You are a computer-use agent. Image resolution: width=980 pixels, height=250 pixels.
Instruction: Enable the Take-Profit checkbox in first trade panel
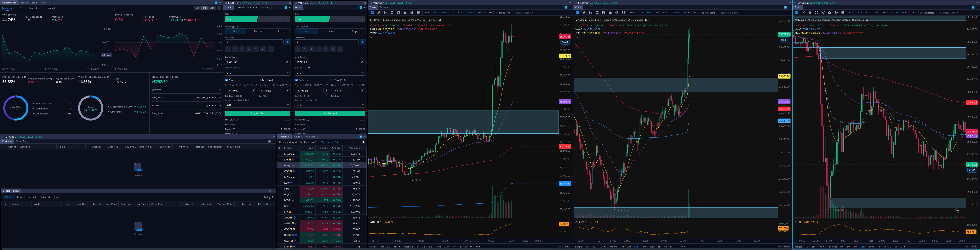pos(260,80)
